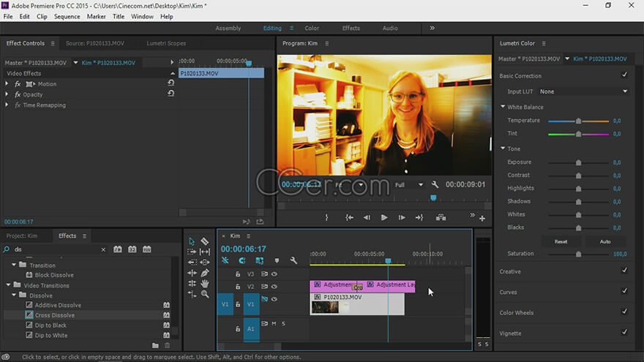Image resolution: width=644 pixels, height=362 pixels.
Task: Mute the A1 audio track
Action: pos(274,324)
